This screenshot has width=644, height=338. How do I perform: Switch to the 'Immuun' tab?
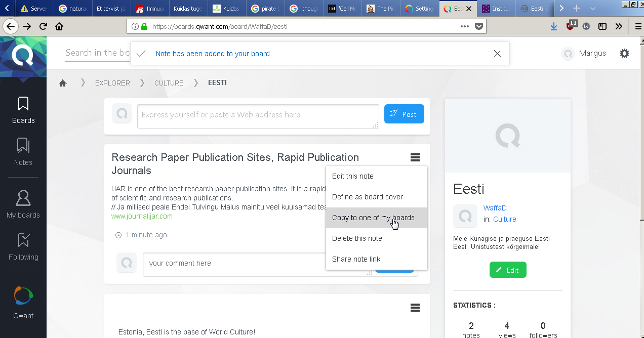(x=150, y=9)
